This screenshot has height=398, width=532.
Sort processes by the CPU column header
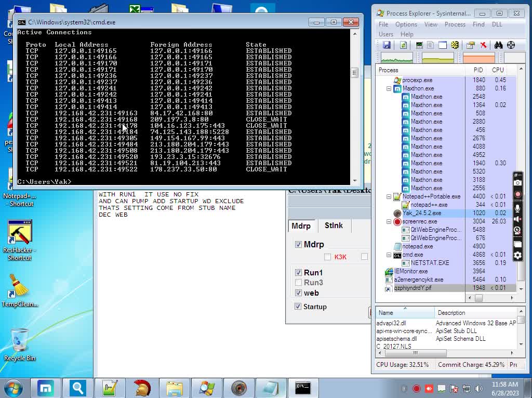click(498, 70)
